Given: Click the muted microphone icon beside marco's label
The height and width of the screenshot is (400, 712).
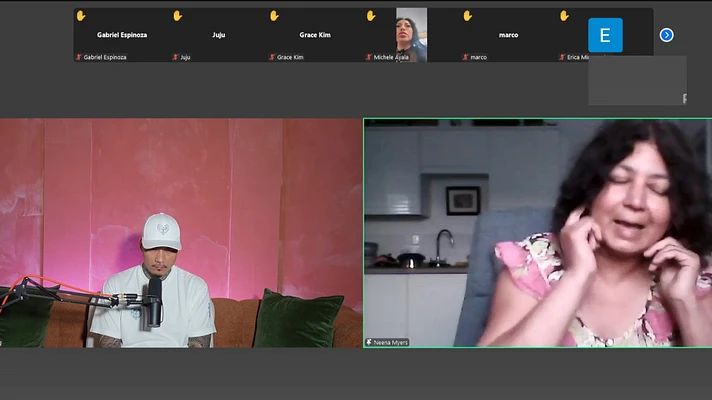Looking at the screenshot, I should point(466,57).
